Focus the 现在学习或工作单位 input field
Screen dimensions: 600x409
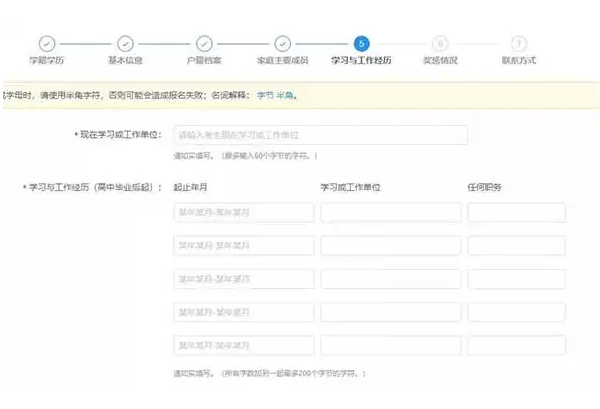tap(320, 135)
